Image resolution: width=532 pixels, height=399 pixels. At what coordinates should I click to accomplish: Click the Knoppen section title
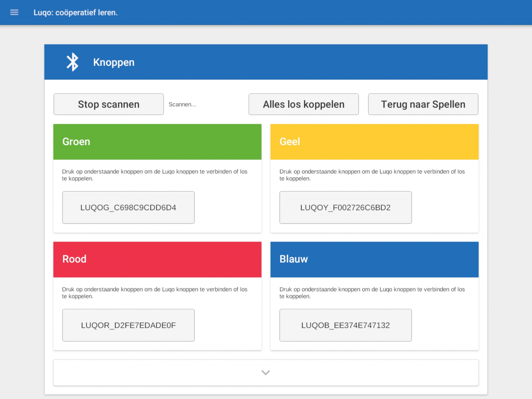point(114,62)
